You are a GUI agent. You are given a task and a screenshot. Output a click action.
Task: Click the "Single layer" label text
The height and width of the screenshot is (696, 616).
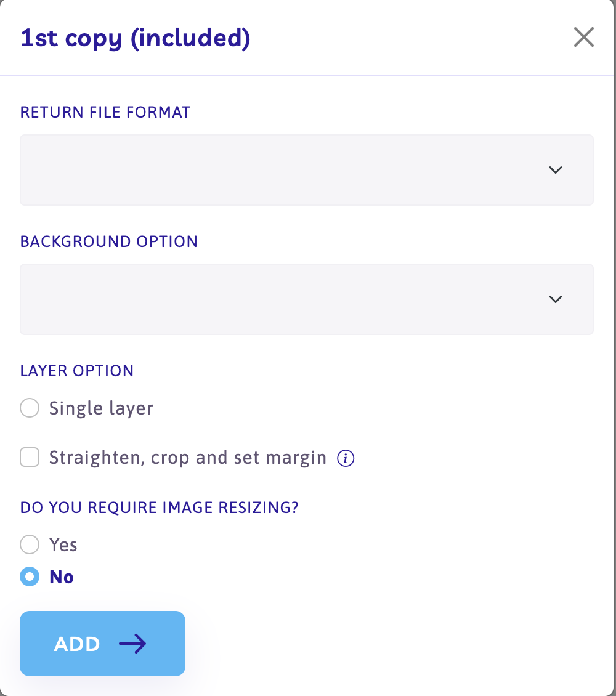point(101,408)
